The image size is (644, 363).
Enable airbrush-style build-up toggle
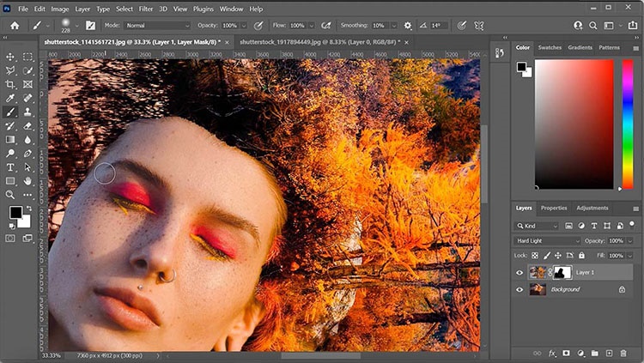(326, 26)
